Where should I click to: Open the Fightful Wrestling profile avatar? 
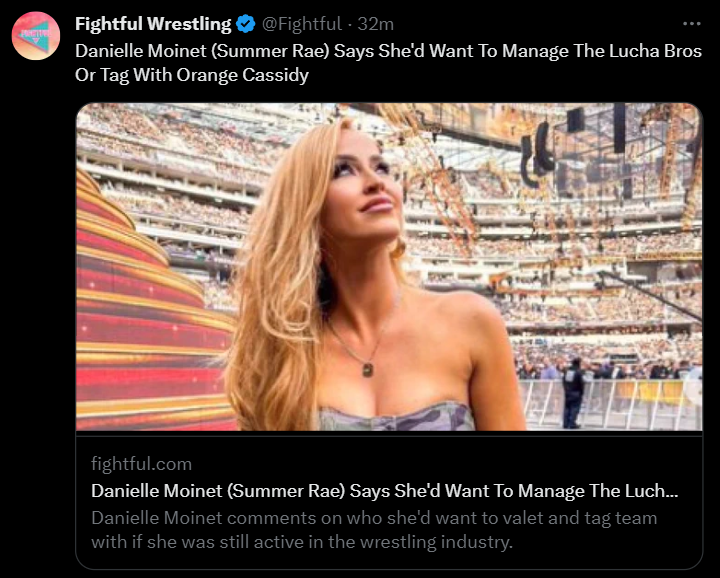(36, 36)
